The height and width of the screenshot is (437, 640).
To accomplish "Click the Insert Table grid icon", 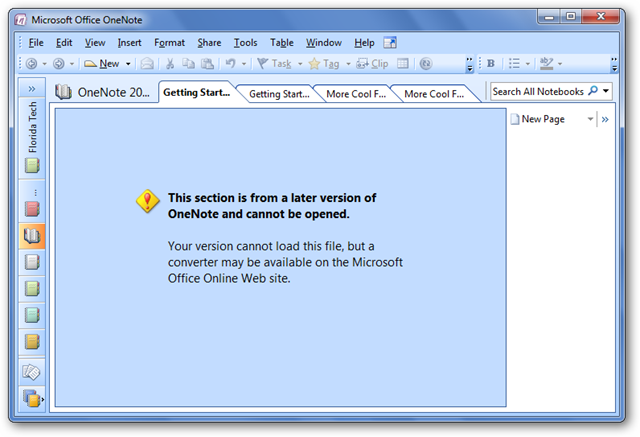I will pos(402,64).
